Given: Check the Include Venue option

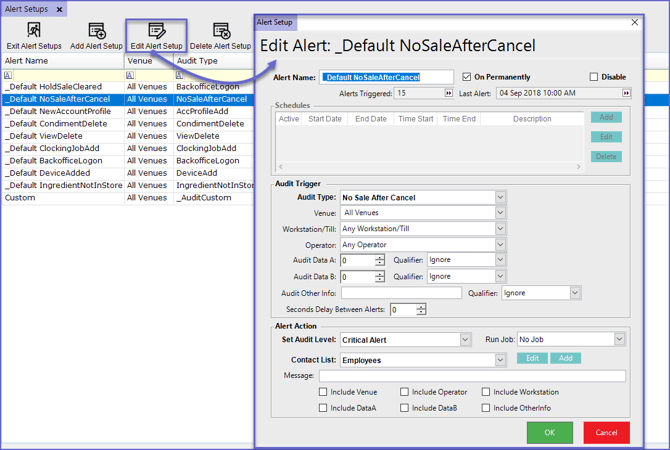Looking at the screenshot, I should pyautogui.click(x=323, y=392).
